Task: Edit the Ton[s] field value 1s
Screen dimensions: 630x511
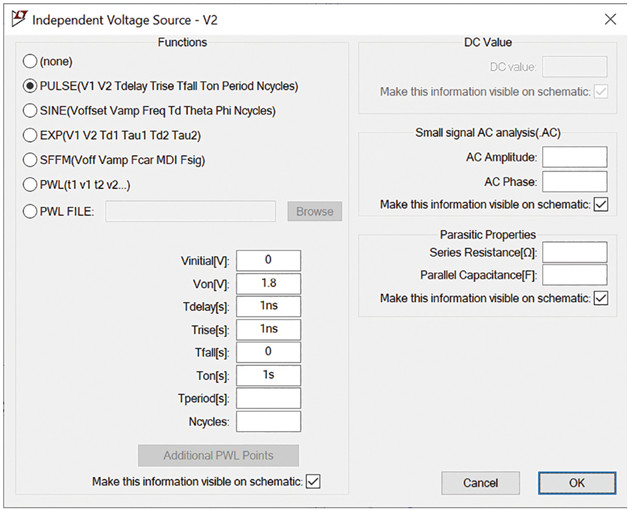Action: (x=268, y=375)
